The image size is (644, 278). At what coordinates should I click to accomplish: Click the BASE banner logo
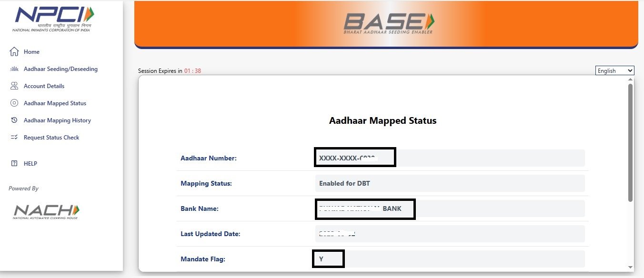[x=389, y=23]
